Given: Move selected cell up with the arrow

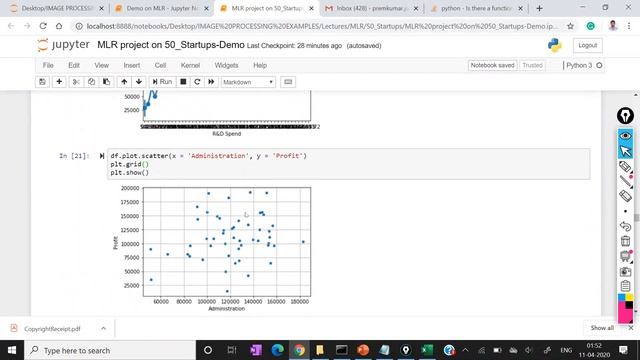Looking at the screenshot, I should (124, 82).
